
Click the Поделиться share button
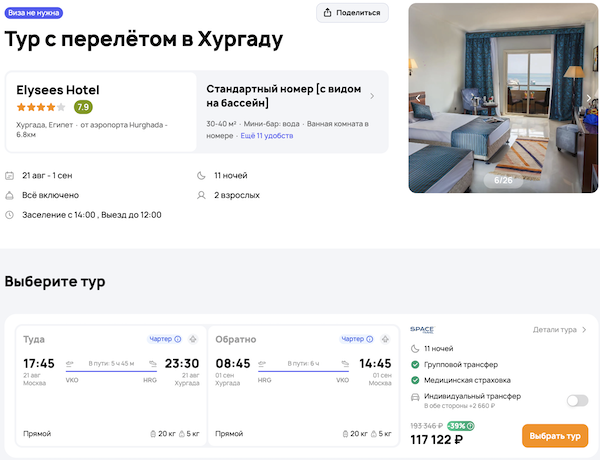click(x=352, y=13)
